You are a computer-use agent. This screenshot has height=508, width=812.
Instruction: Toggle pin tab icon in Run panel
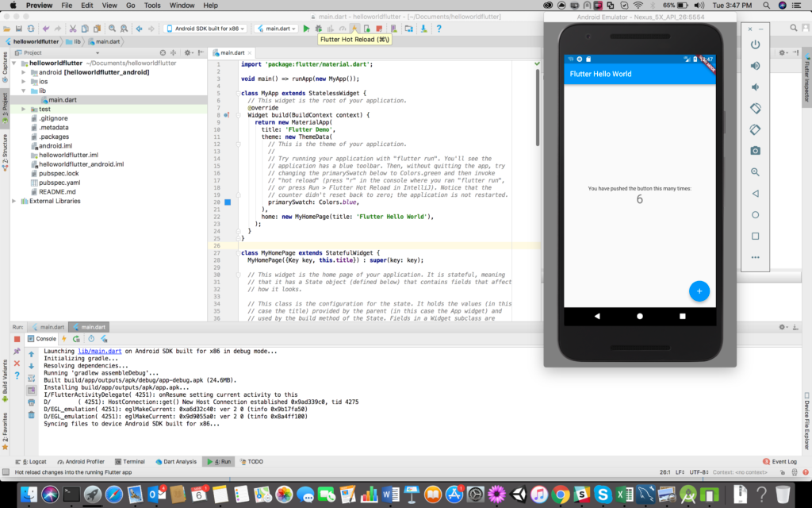[17, 351]
